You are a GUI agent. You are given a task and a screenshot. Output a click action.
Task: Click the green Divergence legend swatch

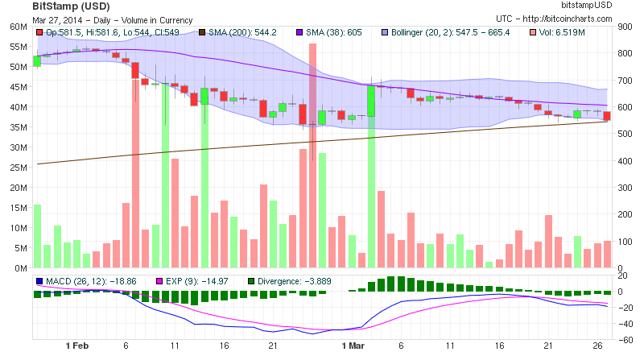(251, 281)
